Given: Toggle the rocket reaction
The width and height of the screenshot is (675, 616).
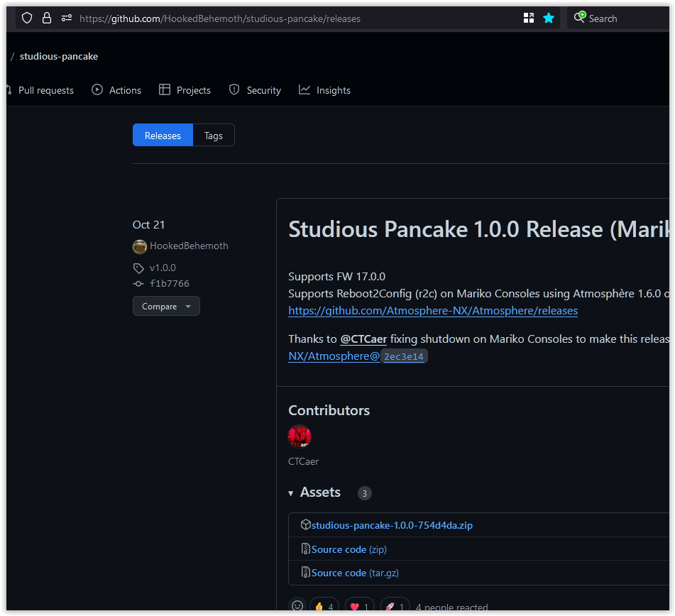Looking at the screenshot, I should click(x=395, y=605).
